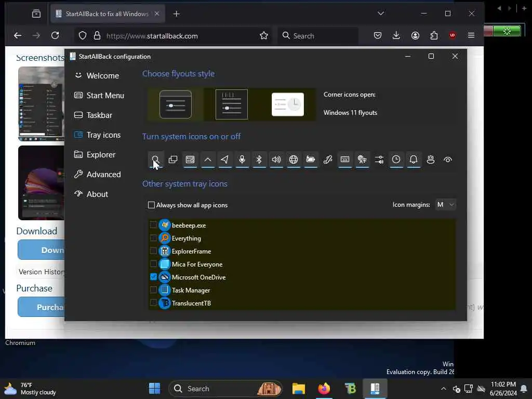Toggle the Bluetooth system icon
The height and width of the screenshot is (399, 532).
click(x=259, y=159)
